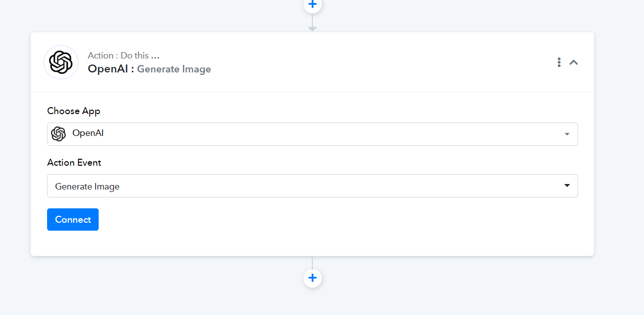Add a step with the bottom plus button
Screen dimensions: 644x315
312,278
